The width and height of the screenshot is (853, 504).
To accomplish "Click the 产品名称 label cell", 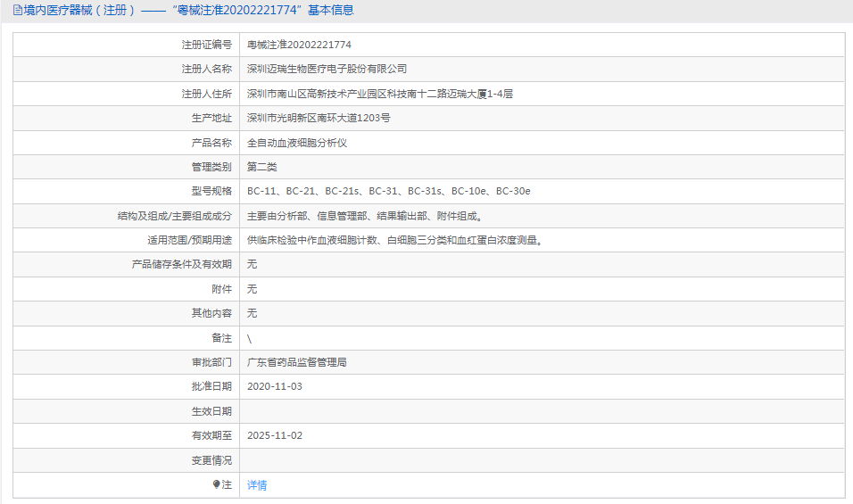I will coord(126,143).
